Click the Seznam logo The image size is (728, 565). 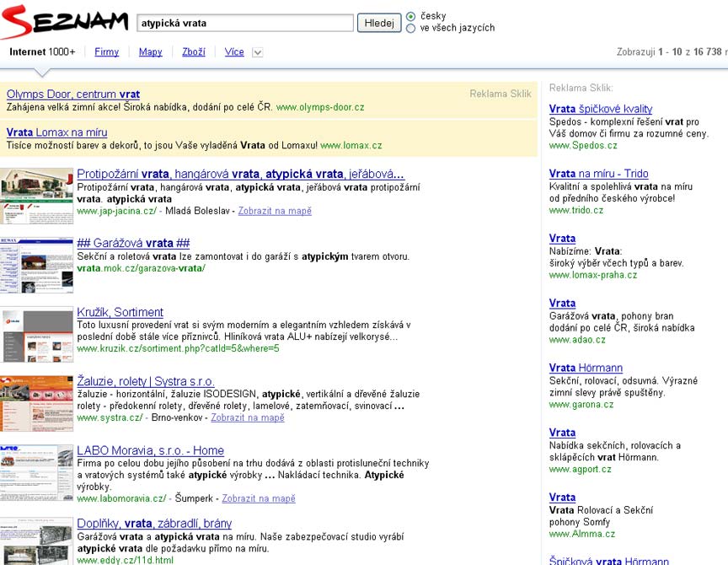coord(65,21)
